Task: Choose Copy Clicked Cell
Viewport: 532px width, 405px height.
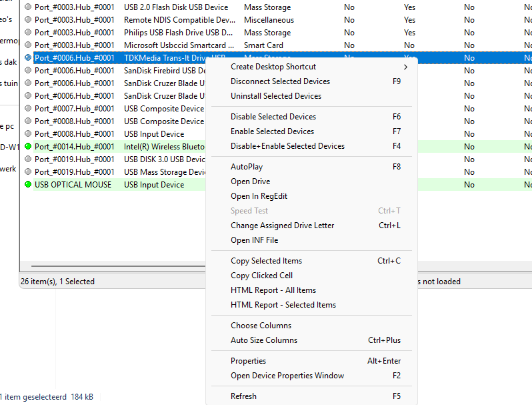Action: pos(311,276)
